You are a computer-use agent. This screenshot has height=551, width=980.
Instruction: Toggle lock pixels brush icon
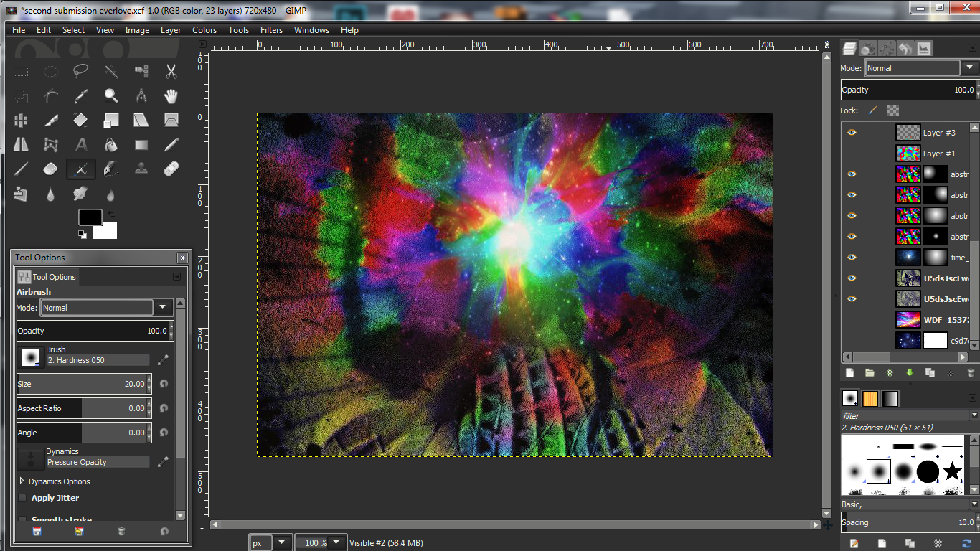tap(872, 110)
